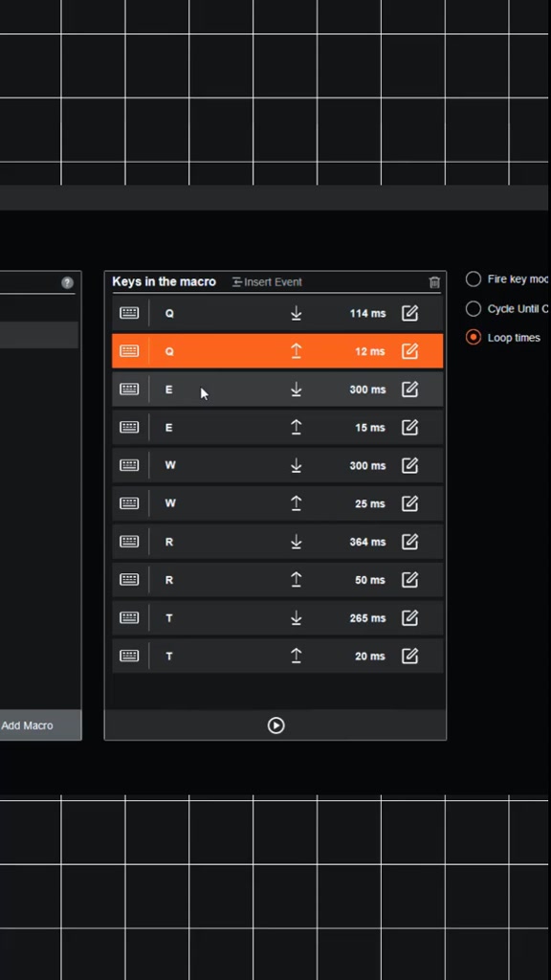Edit the Q key-down 114 ms event
This screenshot has height=980, width=551.
409,313
